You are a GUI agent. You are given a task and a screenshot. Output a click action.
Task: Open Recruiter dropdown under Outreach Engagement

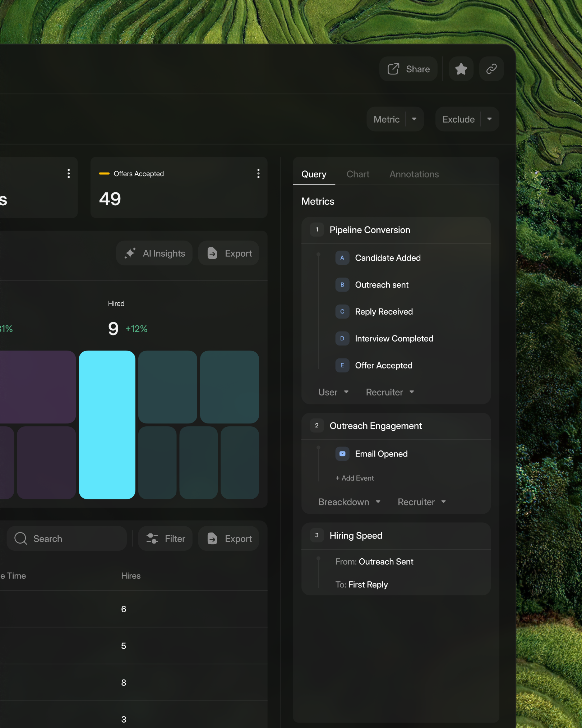(x=422, y=502)
